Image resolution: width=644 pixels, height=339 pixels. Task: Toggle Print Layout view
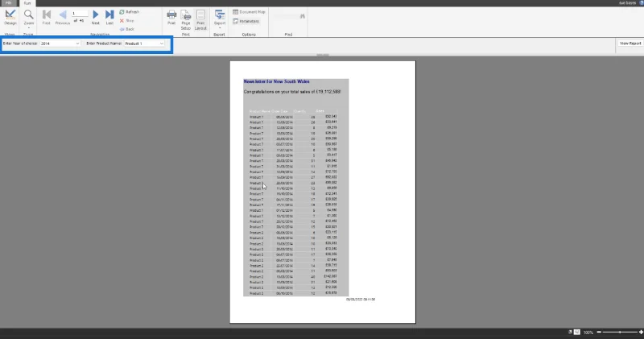(200, 19)
